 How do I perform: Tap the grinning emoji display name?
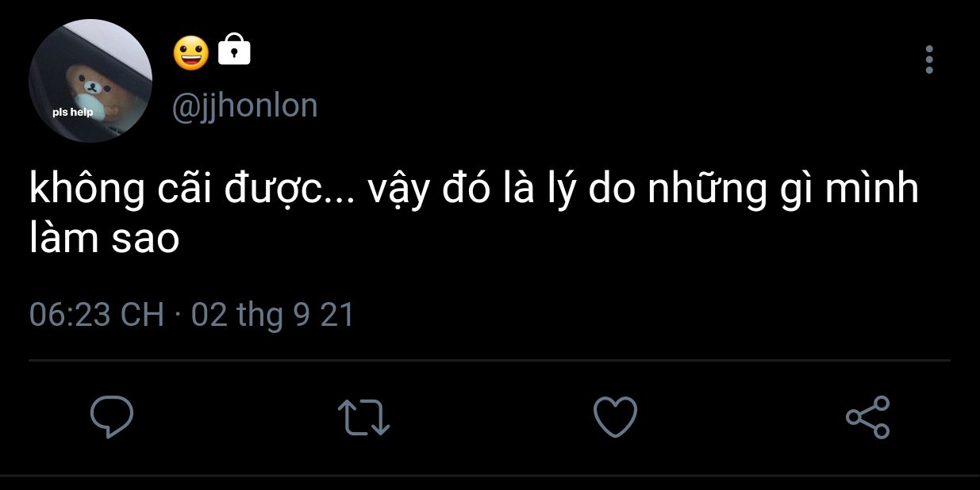point(191,52)
